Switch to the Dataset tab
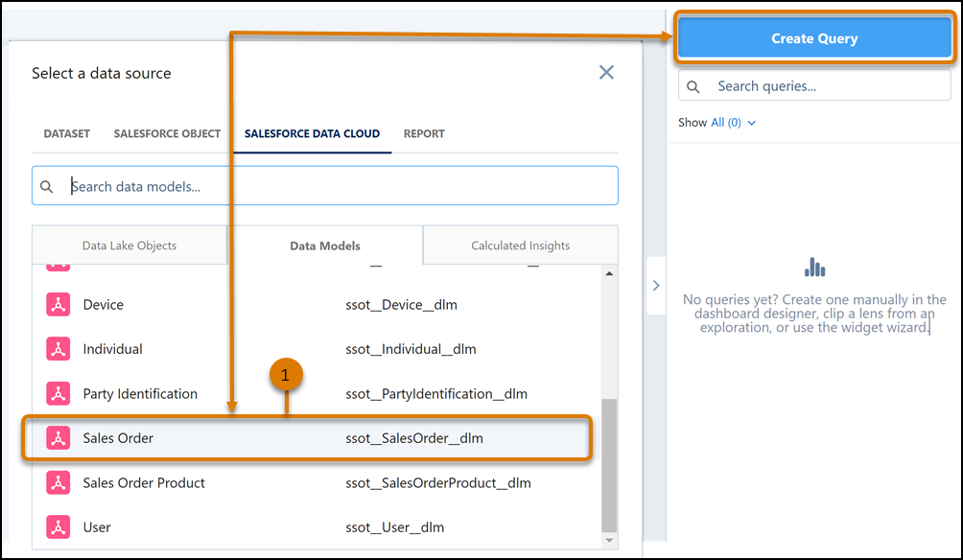 click(67, 133)
